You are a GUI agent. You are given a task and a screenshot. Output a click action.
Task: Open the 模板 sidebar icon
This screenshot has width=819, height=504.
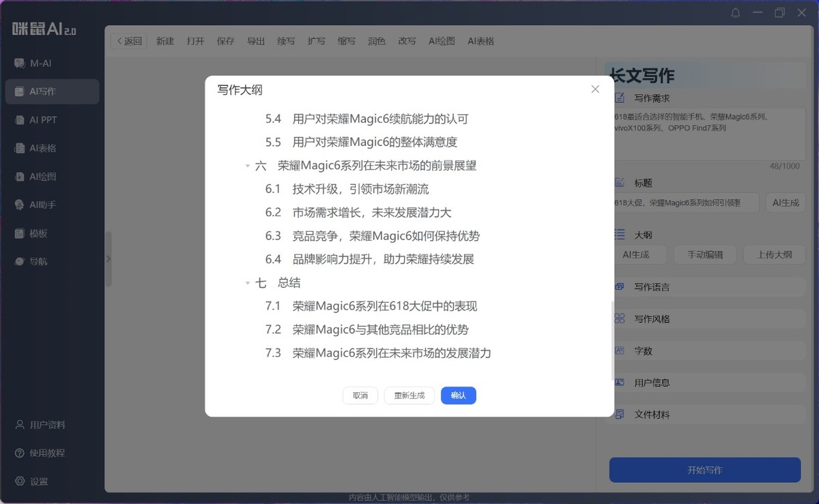[20, 233]
